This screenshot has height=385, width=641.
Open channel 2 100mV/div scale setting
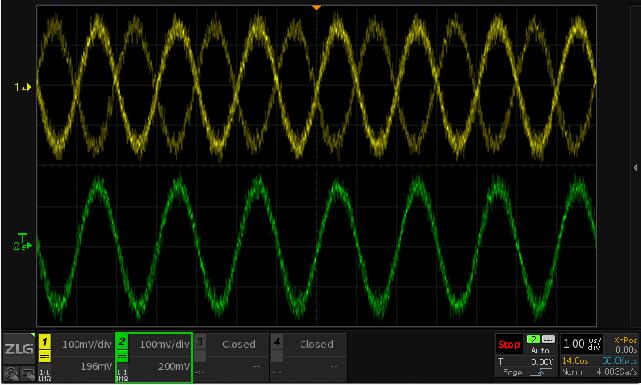[x=164, y=345]
